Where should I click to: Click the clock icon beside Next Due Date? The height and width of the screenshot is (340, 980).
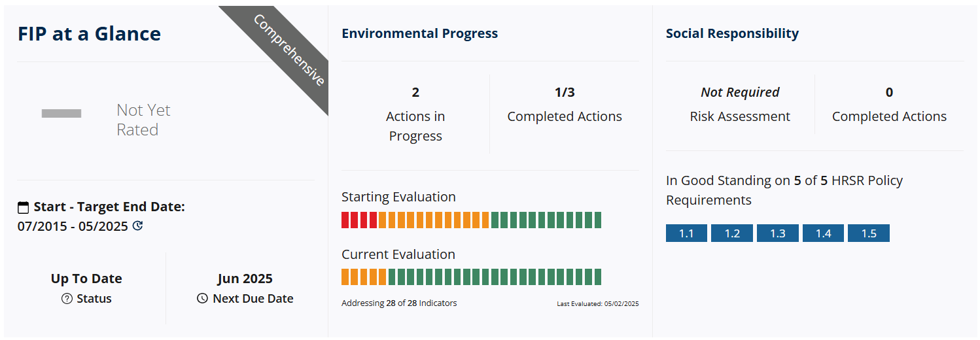click(x=202, y=299)
